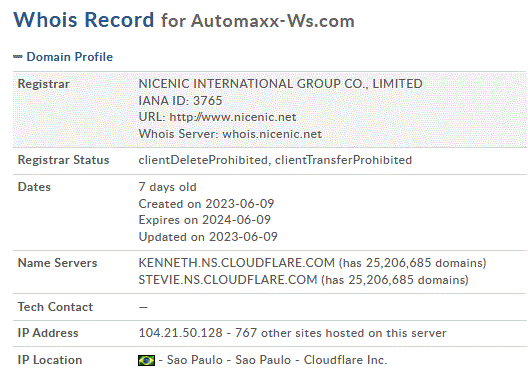The height and width of the screenshot is (373, 528).
Task: Click the 'Registrar' row label
Action: [43, 84]
